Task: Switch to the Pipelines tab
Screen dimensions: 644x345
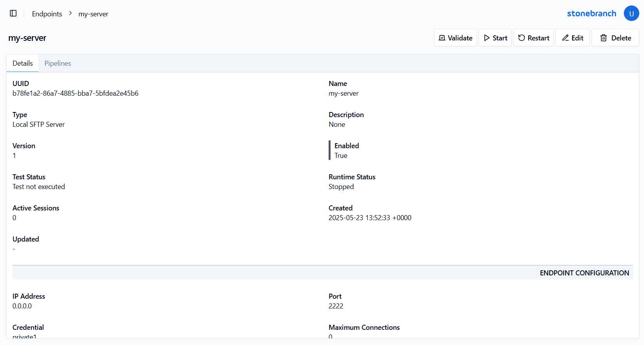Action: [57, 63]
